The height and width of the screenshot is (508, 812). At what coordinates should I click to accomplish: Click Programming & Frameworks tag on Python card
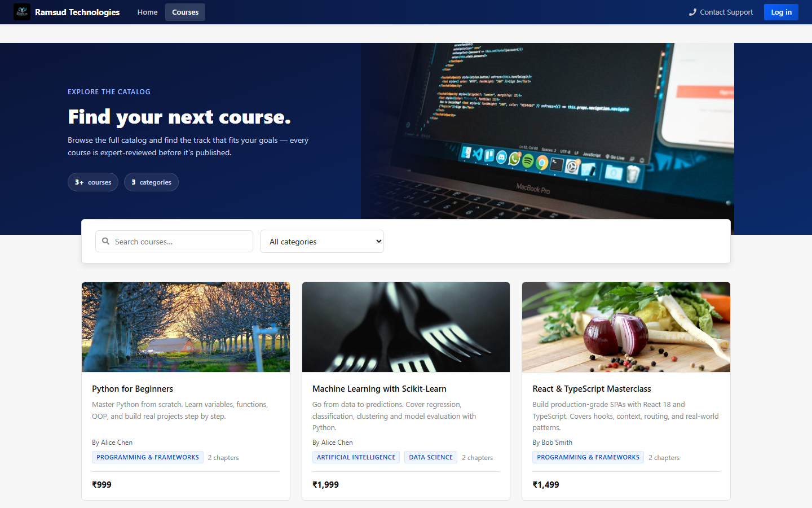(148, 457)
